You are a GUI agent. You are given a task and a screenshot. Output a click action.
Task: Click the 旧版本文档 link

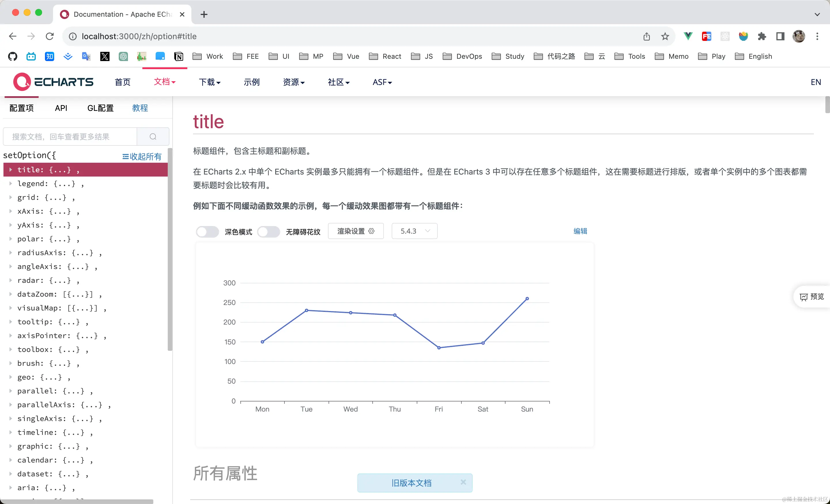(x=411, y=483)
